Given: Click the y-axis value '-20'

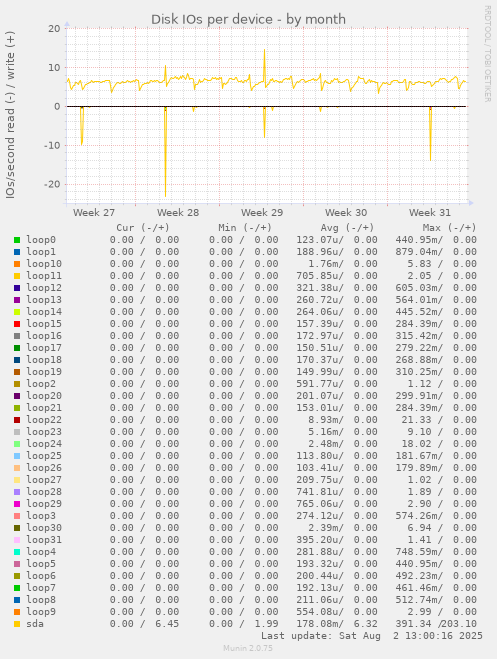Looking at the screenshot, I should (x=52, y=184).
